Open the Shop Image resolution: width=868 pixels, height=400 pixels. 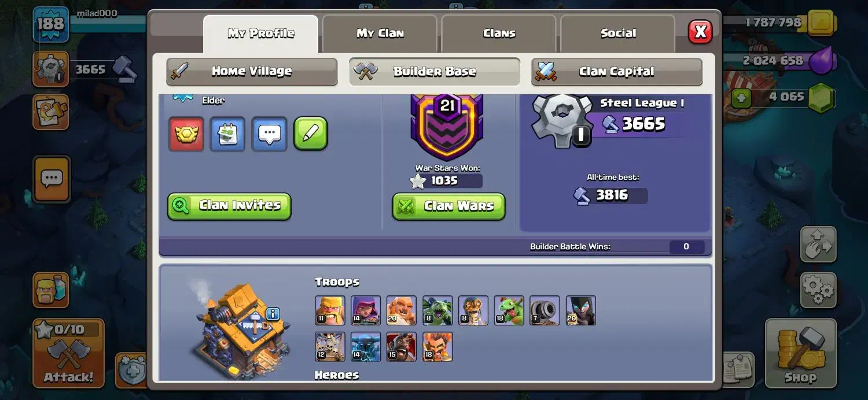(801, 353)
